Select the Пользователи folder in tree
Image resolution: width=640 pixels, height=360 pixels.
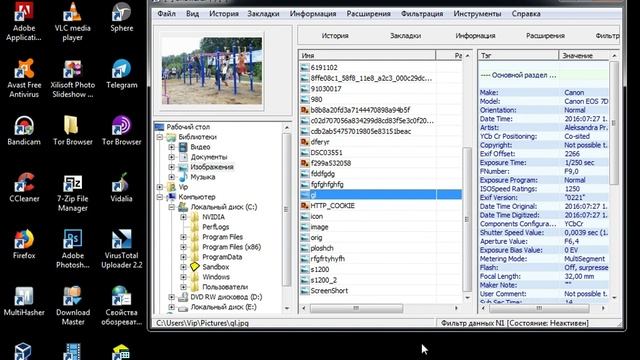coord(225,287)
